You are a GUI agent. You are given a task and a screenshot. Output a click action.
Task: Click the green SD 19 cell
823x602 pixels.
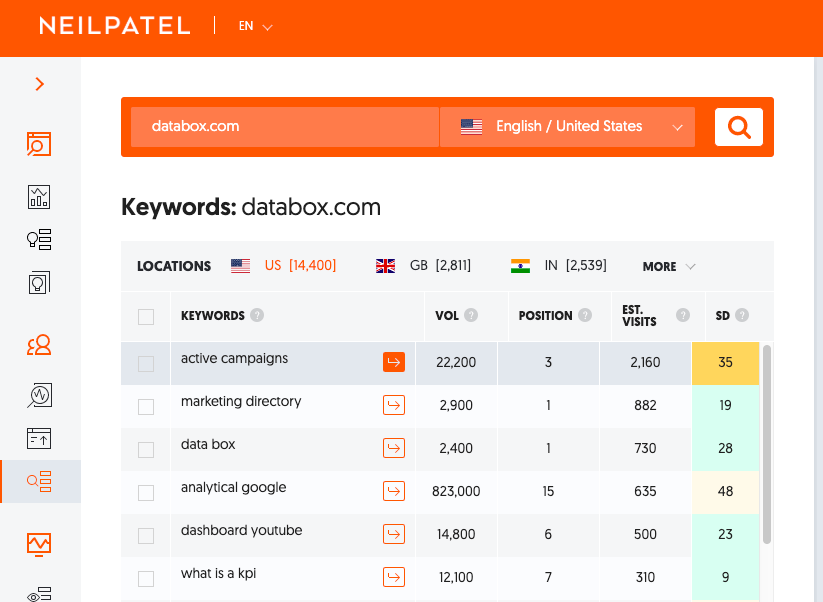point(725,406)
